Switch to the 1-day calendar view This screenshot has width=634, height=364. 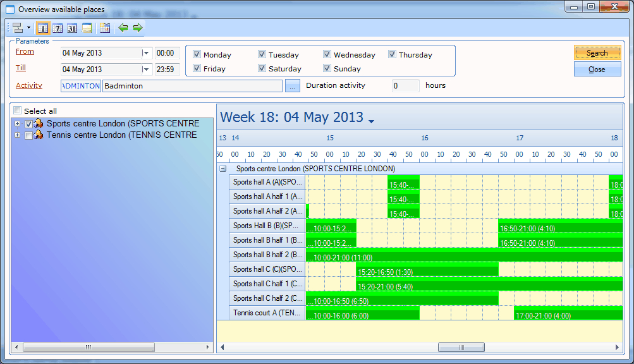[x=43, y=28]
